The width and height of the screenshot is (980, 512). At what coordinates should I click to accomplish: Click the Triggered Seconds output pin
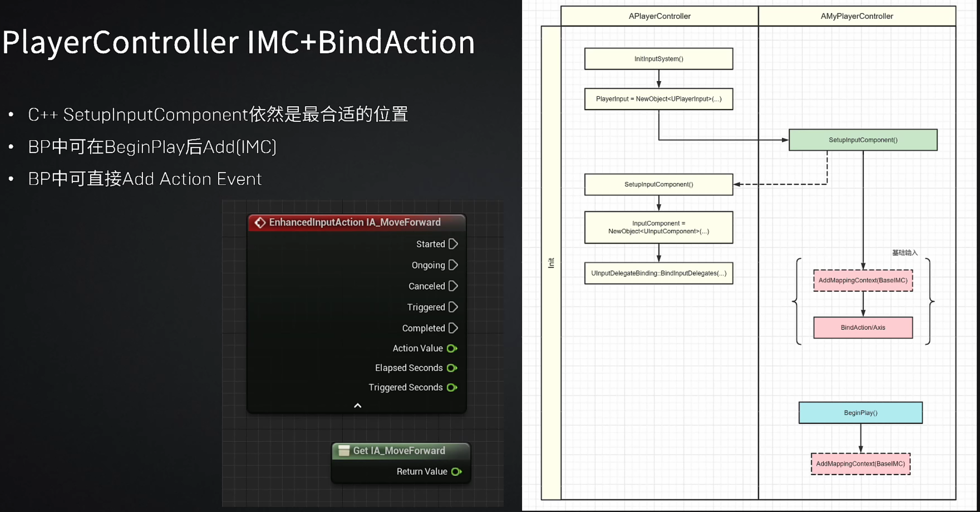[x=452, y=388]
